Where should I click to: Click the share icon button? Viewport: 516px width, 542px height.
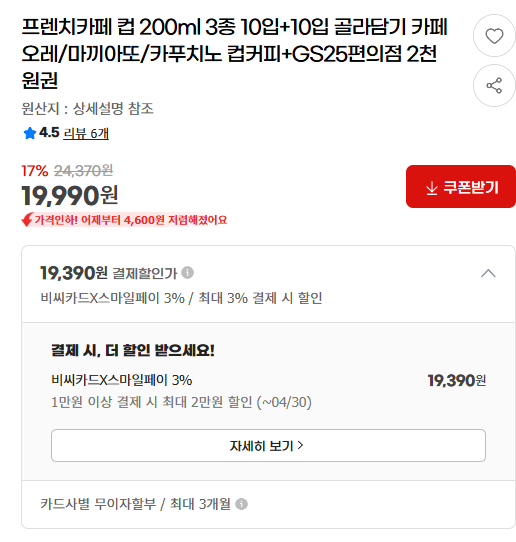click(x=494, y=85)
